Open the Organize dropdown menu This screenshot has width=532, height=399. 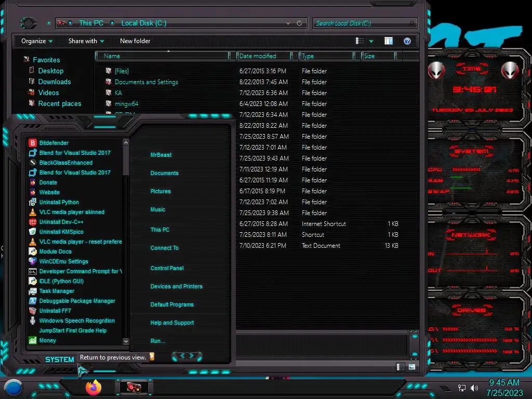pos(37,41)
